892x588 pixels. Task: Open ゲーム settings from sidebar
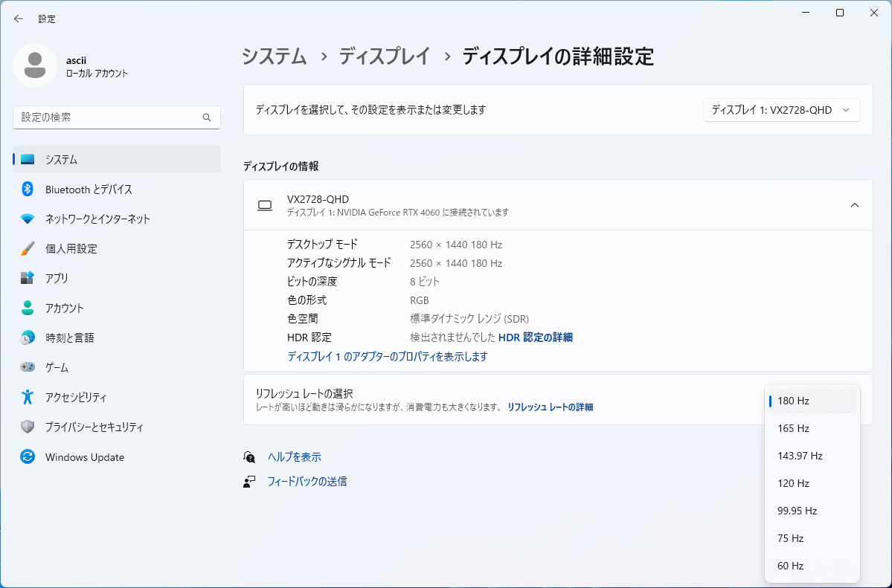click(57, 368)
